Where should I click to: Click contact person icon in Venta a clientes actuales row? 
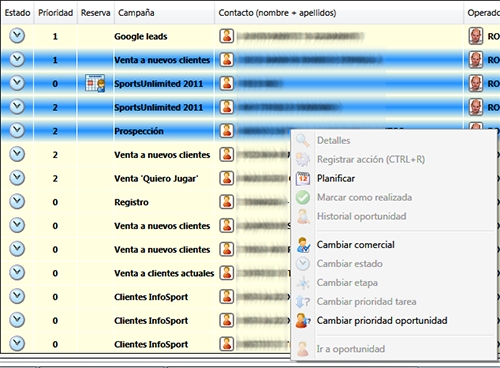[227, 273]
